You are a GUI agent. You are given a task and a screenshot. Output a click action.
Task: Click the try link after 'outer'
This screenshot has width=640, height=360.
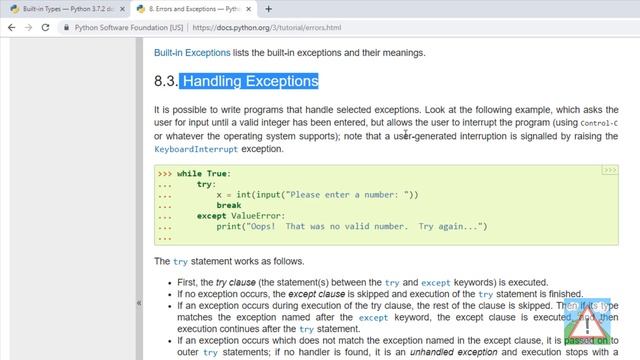(210, 352)
